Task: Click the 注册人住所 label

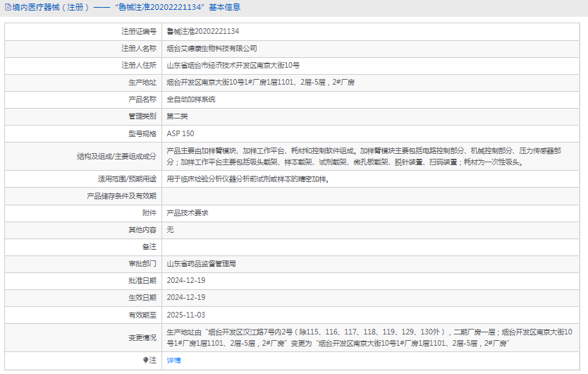Action: click(x=139, y=66)
